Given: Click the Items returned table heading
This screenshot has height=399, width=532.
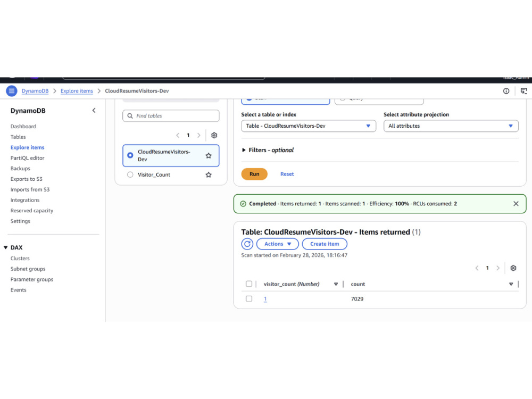Looking at the screenshot, I should click(331, 232).
